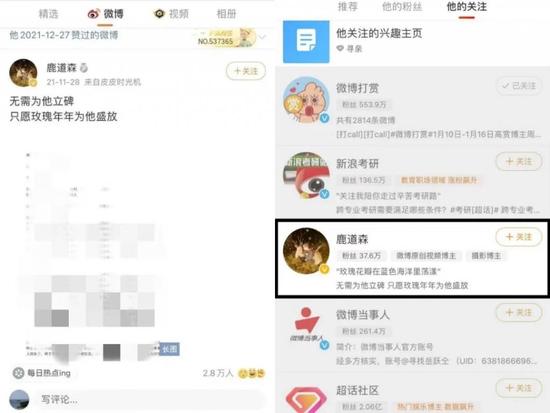This screenshot has height=413, width=550.
Task: Open the blue 兴趣主页 document icon
Action: coord(306,42)
